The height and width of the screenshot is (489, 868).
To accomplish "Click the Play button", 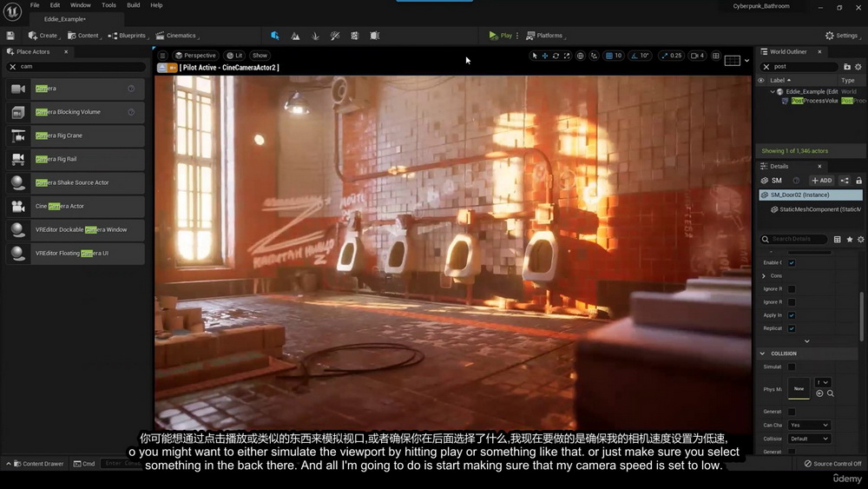I will (x=501, y=36).
